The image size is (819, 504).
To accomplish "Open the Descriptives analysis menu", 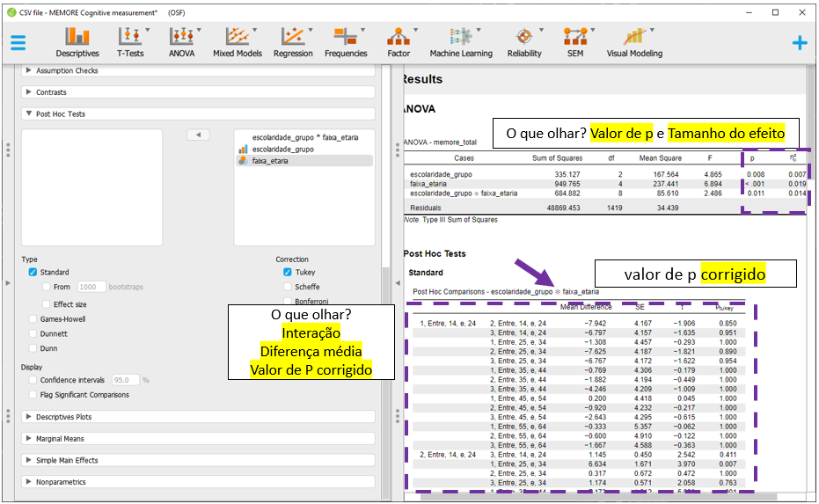I will click(x=77, y=41).
